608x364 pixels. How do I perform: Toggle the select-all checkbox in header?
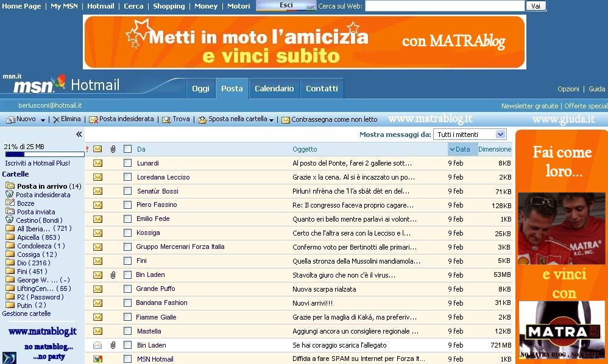pyautogui.click(x=127, y=149)
